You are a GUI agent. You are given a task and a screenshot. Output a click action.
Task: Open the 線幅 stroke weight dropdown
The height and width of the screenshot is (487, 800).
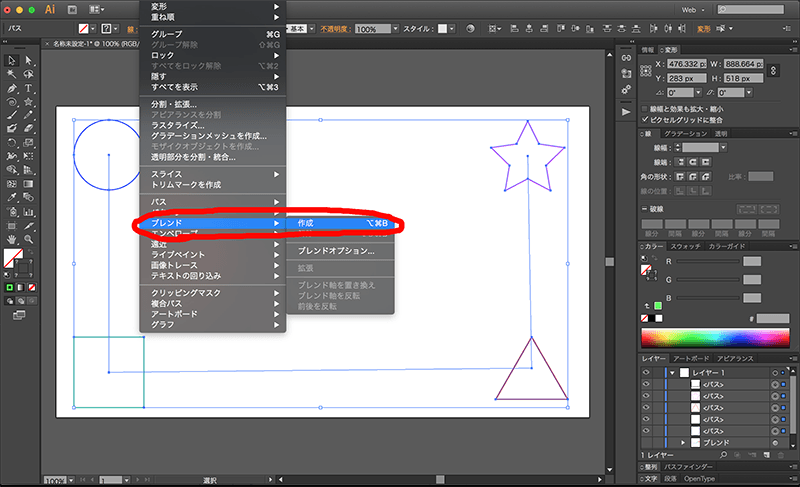pyautogui.click(x=723, y=147)
